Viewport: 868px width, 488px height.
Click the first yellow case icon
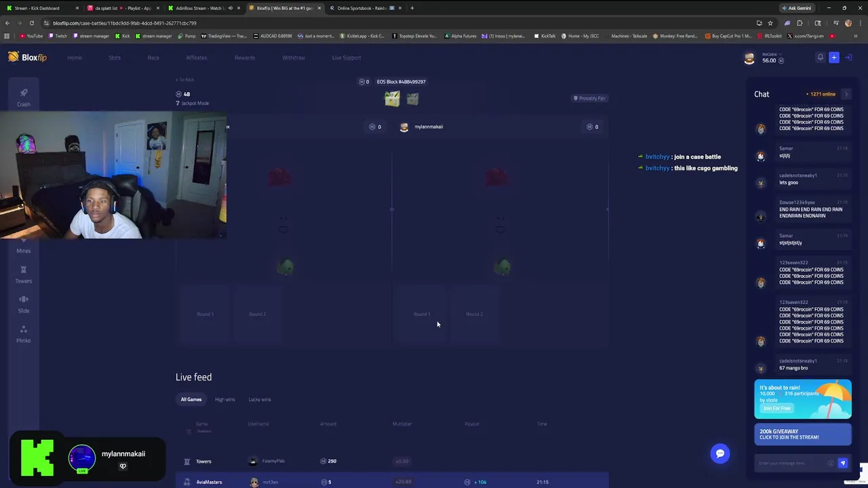392,99
